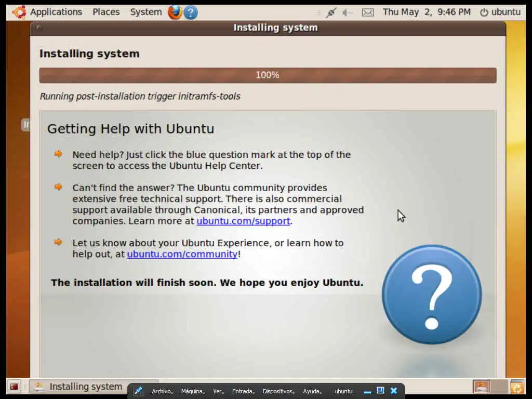Click the bold 'Installing system' heading above the progress bar
The image size is (532, 399).
click(89, 54)
